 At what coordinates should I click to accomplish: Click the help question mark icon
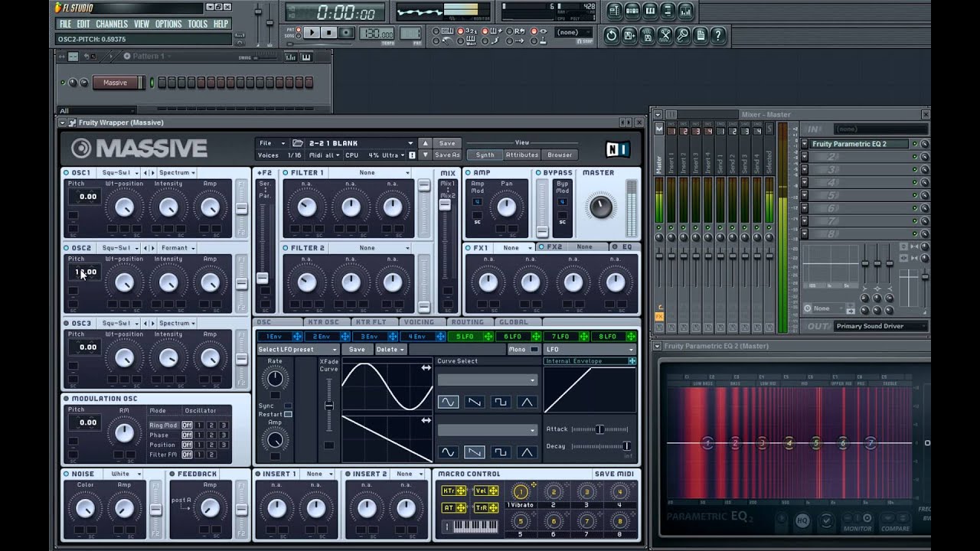pos(718,35)
